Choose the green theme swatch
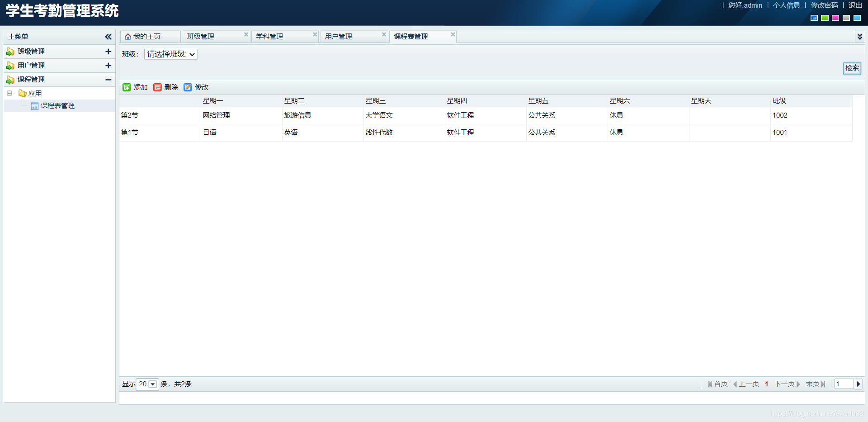The image size is (868, 422). [825, 18]
